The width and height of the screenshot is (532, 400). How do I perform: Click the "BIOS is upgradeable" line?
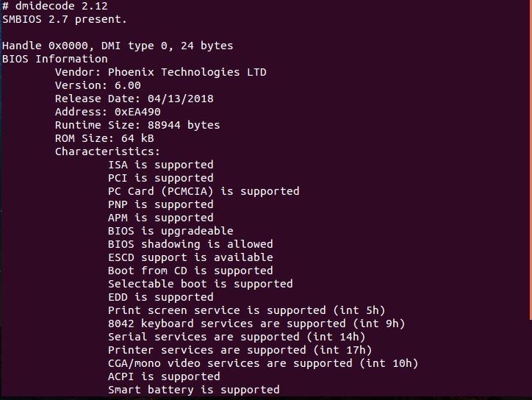(x=170, y=231)
